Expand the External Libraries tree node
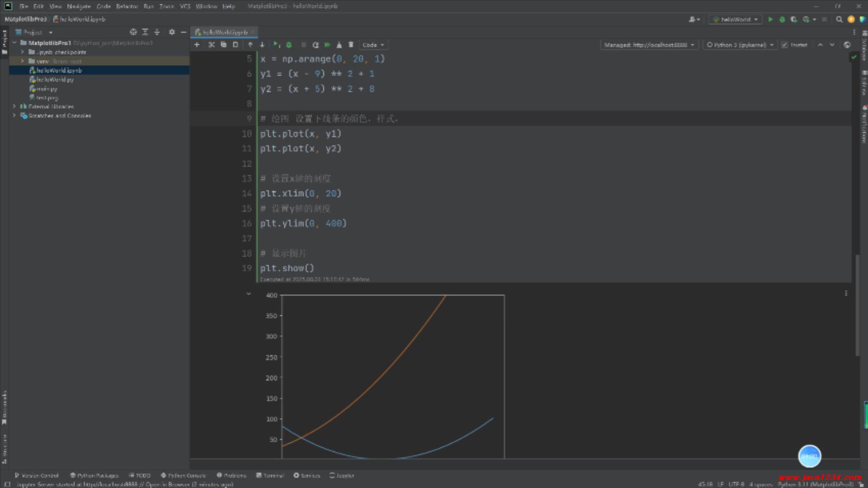Viewport: 868px width, 488px height. point(14,107)
